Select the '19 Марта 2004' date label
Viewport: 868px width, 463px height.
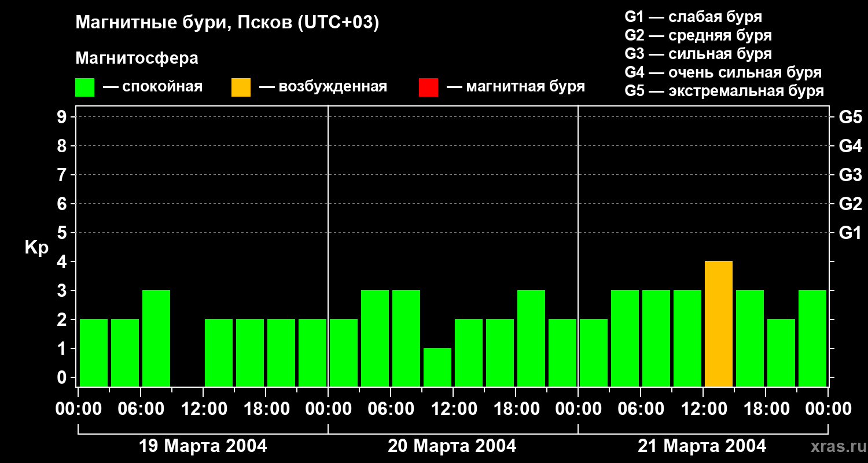coord(203,446)
